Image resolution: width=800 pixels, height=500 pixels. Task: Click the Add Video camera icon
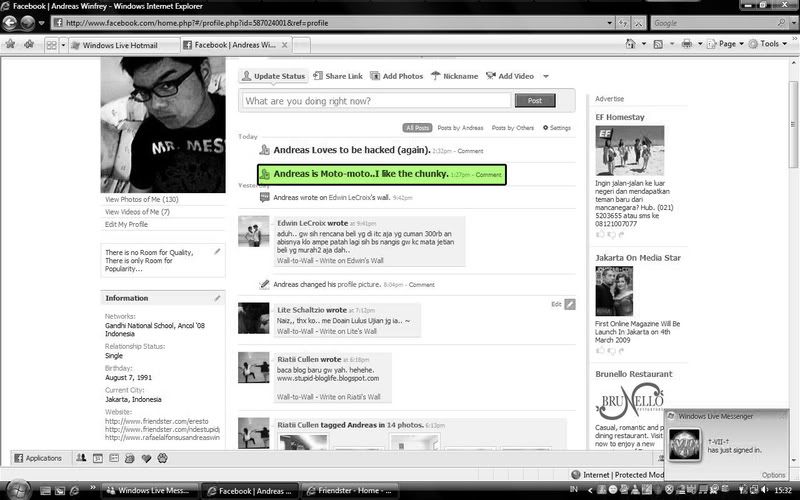pos(490,76)
